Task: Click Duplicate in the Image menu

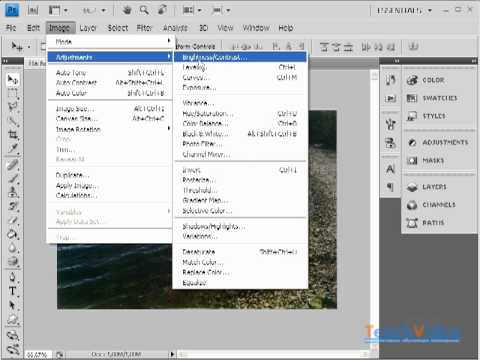Action: pos(110,175)
